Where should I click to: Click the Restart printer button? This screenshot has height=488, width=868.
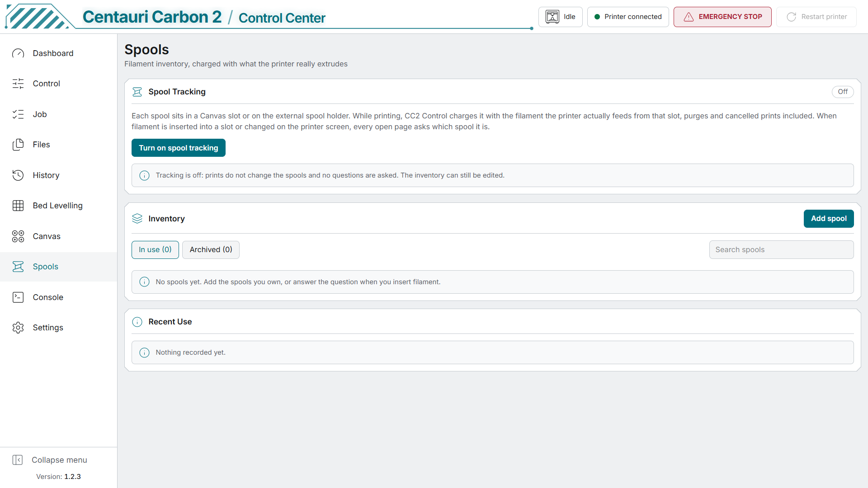816,17
